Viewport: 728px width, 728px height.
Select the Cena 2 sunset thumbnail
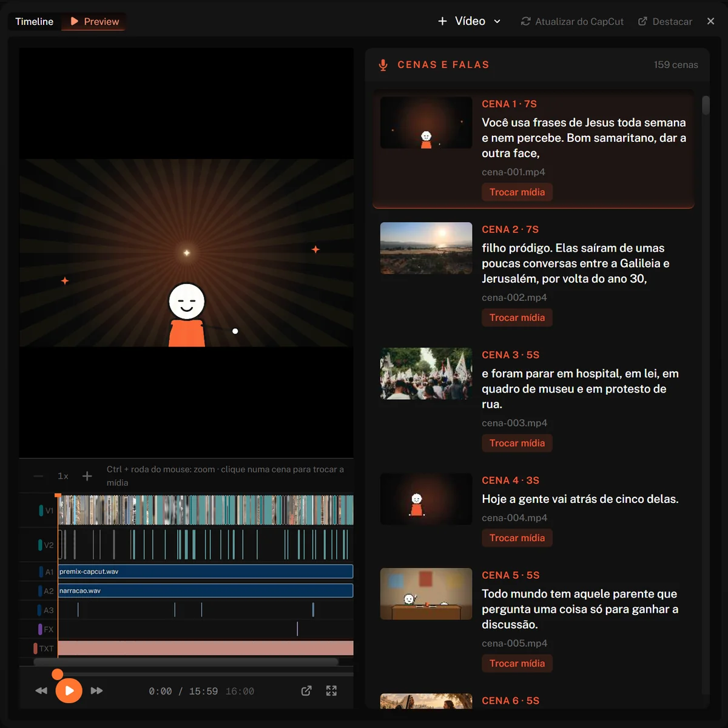tap(426, 248)
